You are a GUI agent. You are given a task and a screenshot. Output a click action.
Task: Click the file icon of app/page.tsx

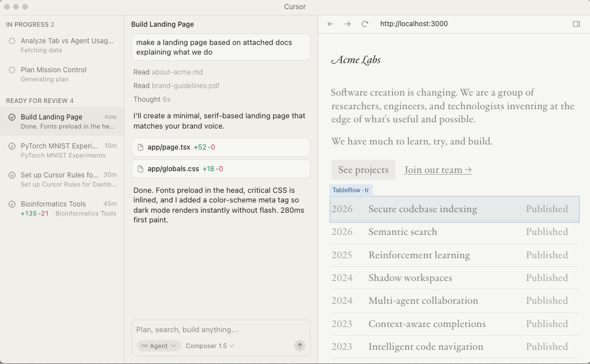click(x=141, y=147)
